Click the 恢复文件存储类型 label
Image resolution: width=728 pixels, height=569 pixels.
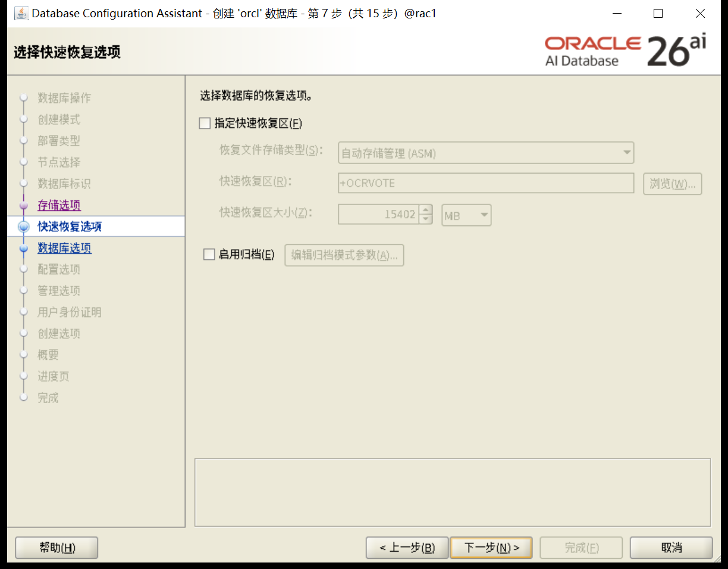click(x=272, y=150)
